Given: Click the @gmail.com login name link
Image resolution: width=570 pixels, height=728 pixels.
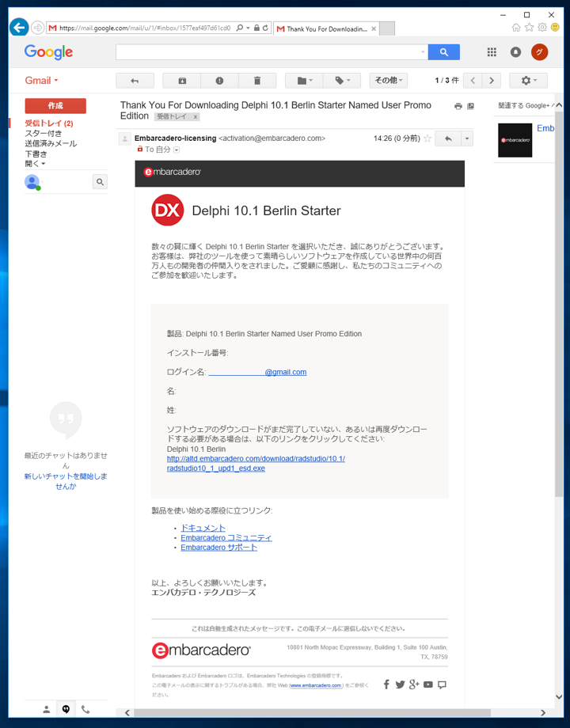Looking at the screenshot, I should [257, 372].
